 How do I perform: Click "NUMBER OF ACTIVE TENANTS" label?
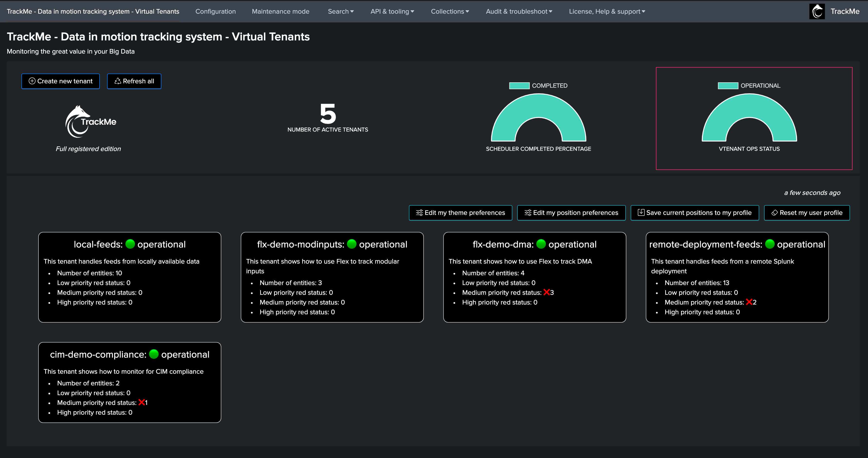pyautogui.click(x=328, y=130)
